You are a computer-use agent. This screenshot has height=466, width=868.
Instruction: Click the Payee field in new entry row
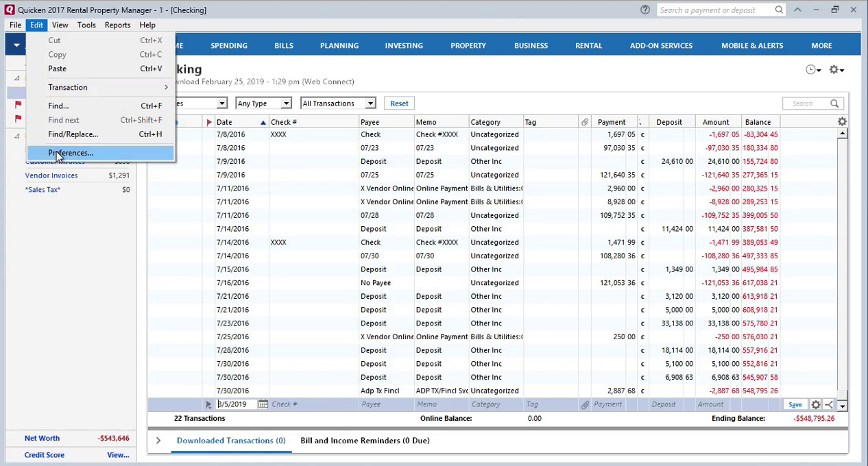coord(386,404)
